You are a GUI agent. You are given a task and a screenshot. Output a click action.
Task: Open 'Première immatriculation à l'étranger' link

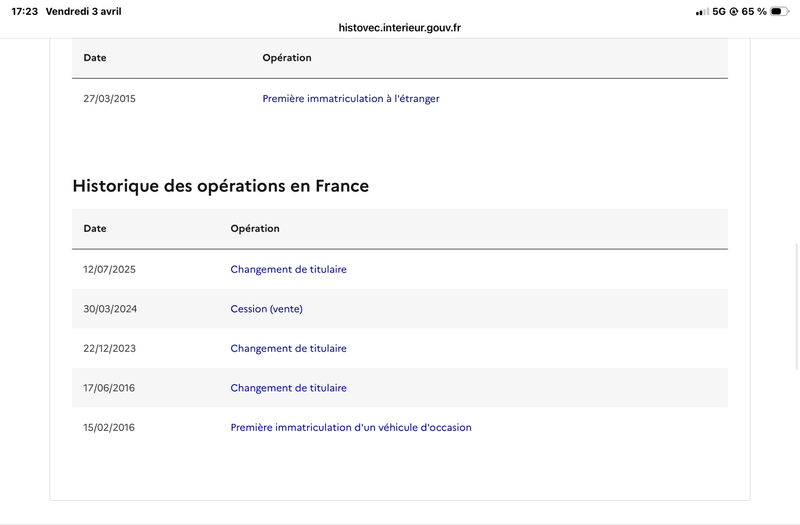tap(350, 99)
